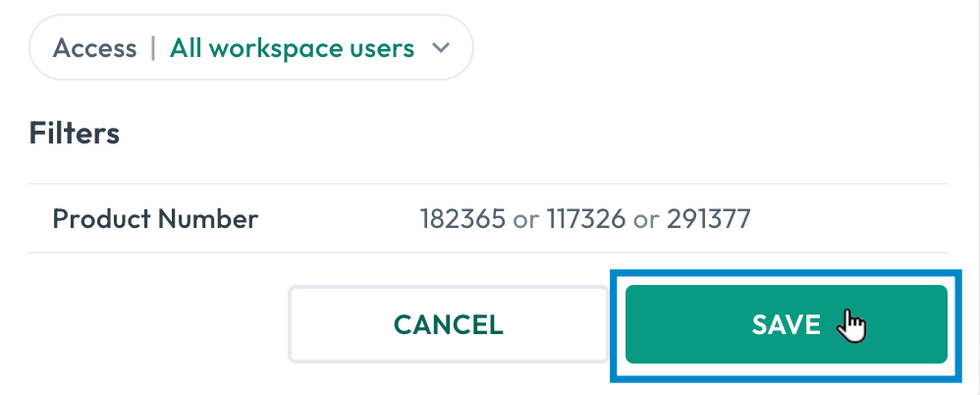Click the filter value 291377
Viewport: 980px width, 395px height.
tap(708, 219)
